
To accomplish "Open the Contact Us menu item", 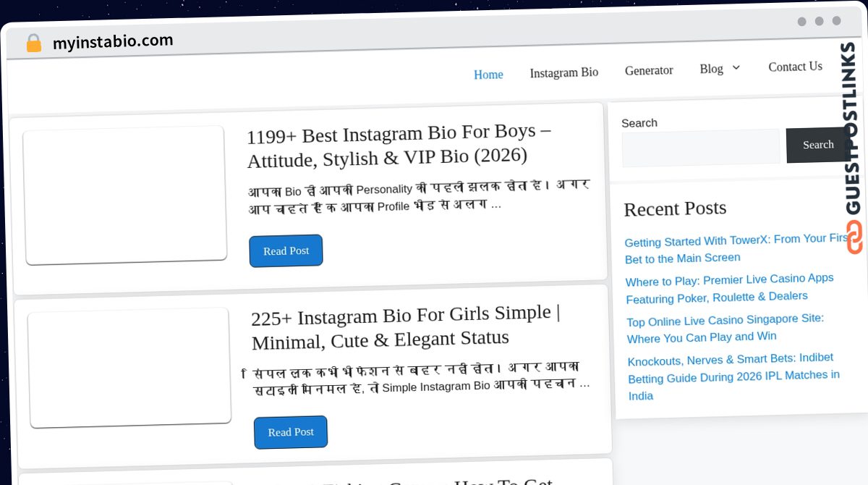I will pyautogui.click(x=795, y=67).
